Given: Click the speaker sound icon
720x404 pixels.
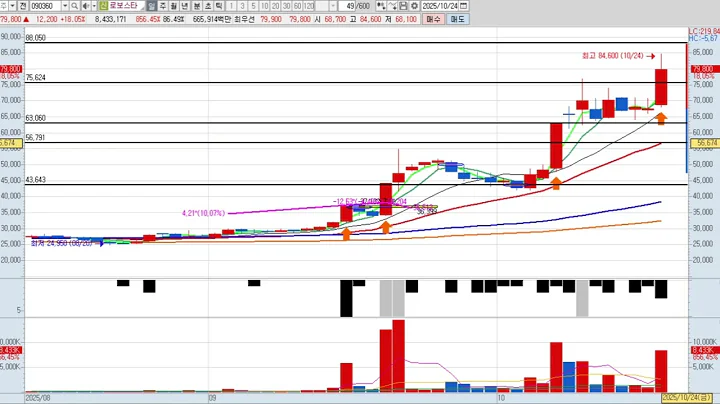Looking at the screenshot, I should click(86, 6).
